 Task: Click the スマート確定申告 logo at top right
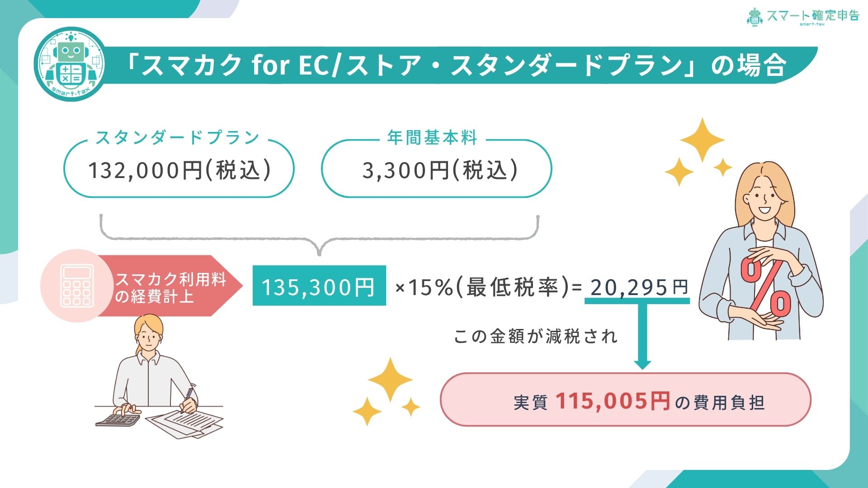tap(802, 17)
